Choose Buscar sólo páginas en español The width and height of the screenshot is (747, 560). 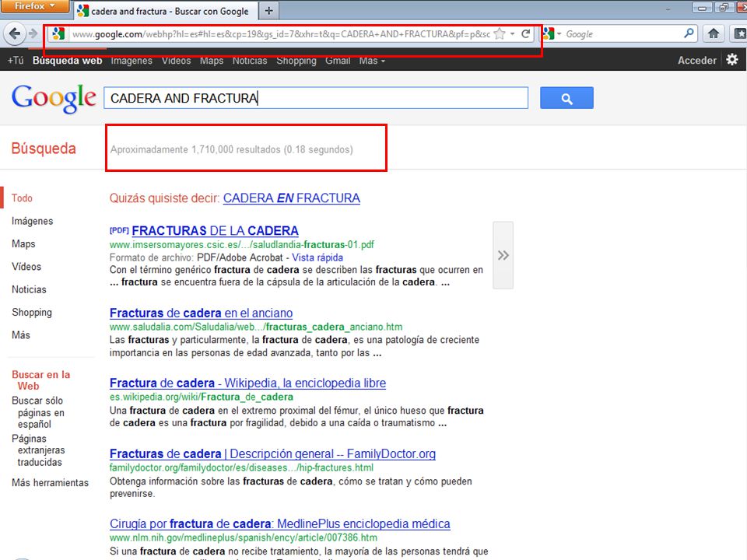[38, 412]
